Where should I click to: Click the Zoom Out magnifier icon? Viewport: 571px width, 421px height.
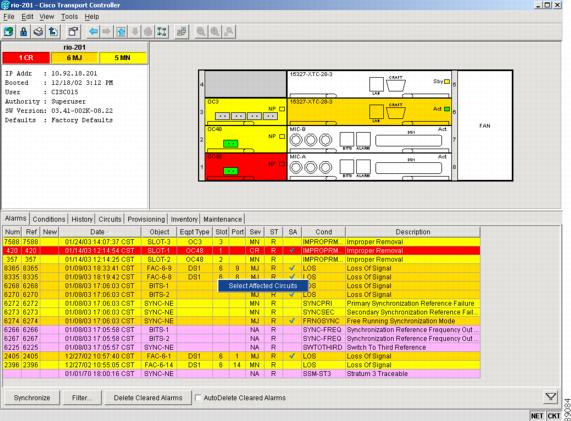click(x=215, y=32)
